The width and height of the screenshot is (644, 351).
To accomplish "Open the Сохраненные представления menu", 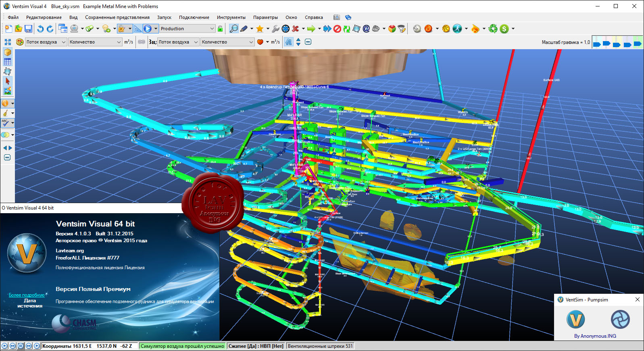I will tap(117, 17).
